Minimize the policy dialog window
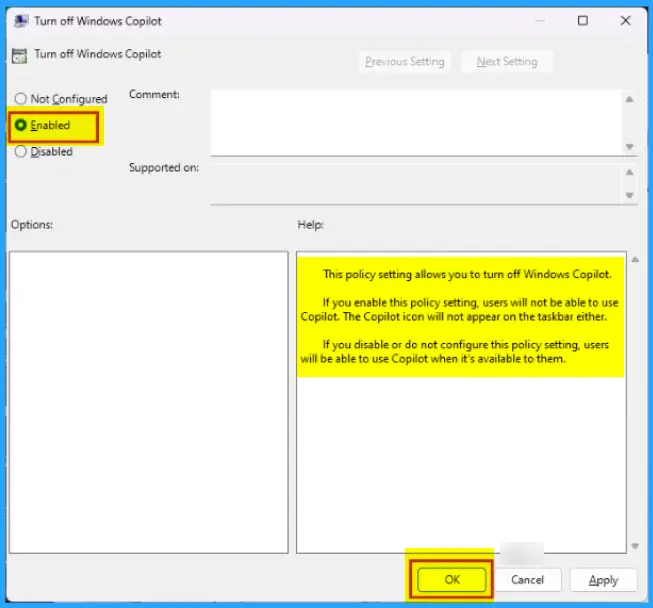653x608 pixels. click(x=540, y=20)
